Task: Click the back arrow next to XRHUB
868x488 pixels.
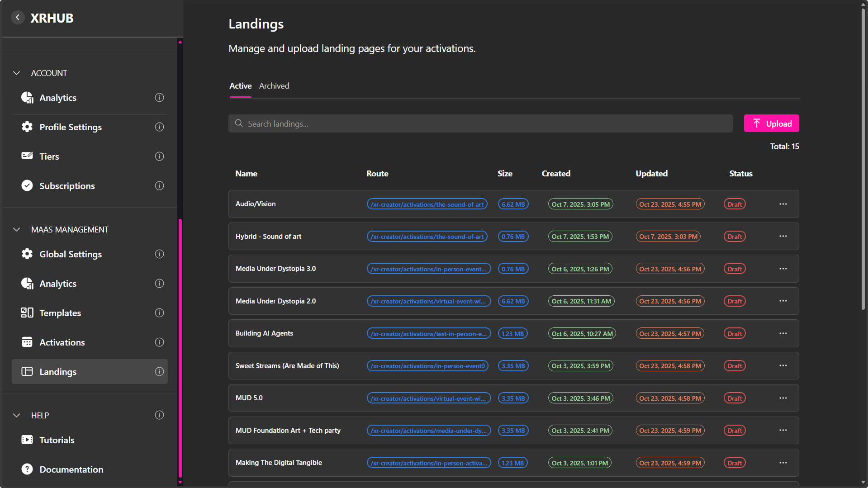Action: (18, 18)
